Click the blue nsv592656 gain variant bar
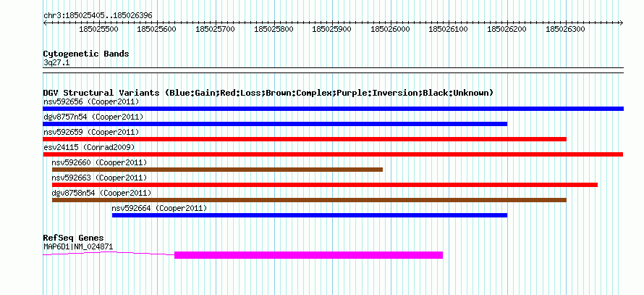This screenshot has height=295, width=644. click(333, 109)
